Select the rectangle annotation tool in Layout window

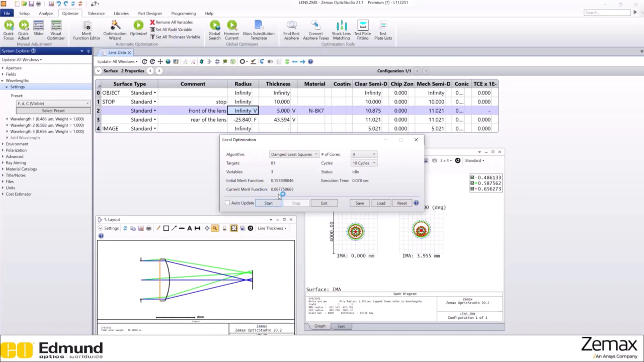[x=166, y=228]
